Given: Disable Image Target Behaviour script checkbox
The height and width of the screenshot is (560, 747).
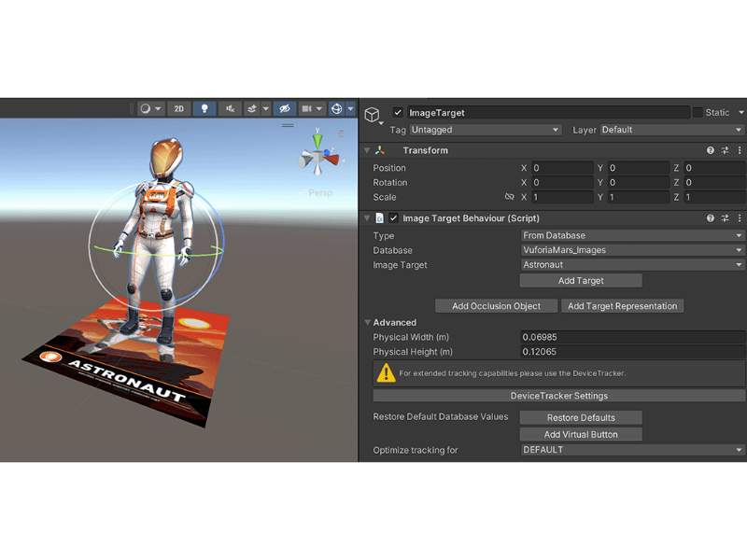Looking at the screenshot, I should 394,218.
